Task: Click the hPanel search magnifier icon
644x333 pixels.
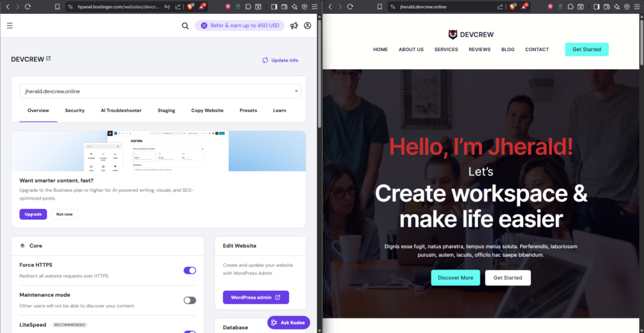Action: [x=185, y=26]
